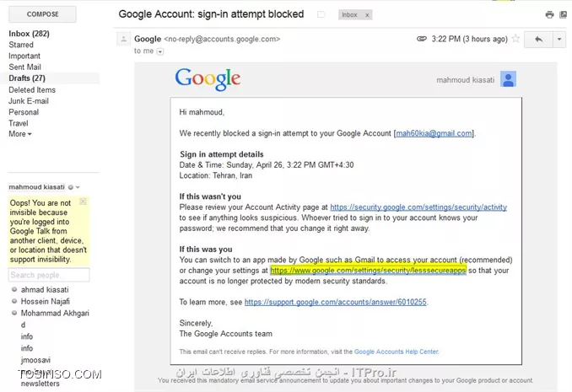The width and height of the screenshot is (572, 392).
Task: Click the COMPOSE button
Action: coord(42,14)
